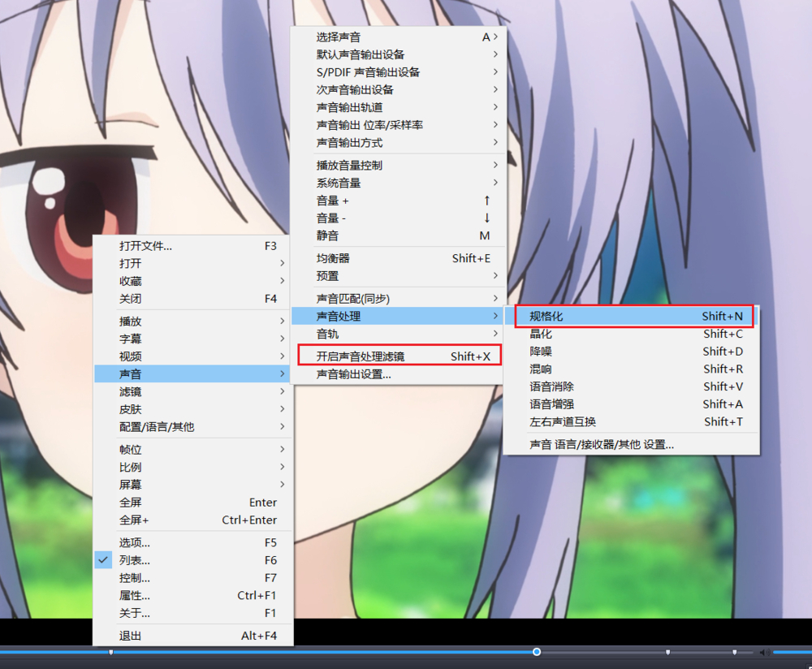The image size is (812, 669).
Task: Open 声音输出轨道 submenu
Action: click(x=398, y=108)
